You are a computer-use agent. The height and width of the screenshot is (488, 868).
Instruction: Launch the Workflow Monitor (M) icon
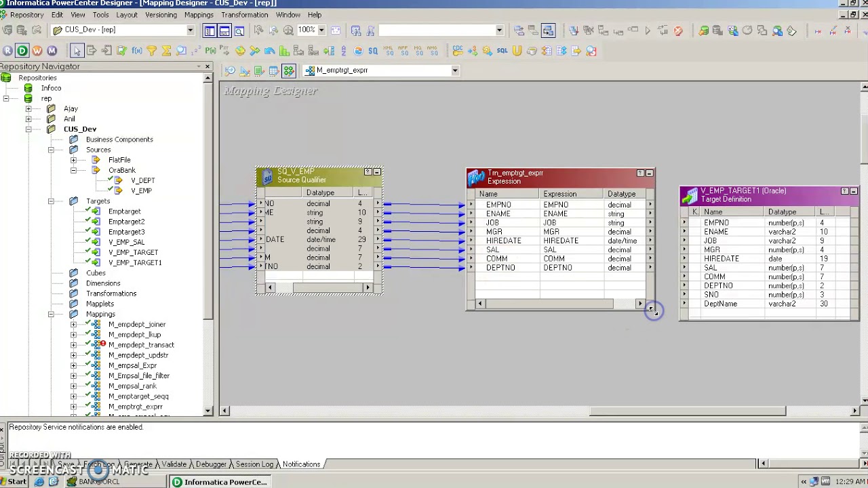point(52,51)
